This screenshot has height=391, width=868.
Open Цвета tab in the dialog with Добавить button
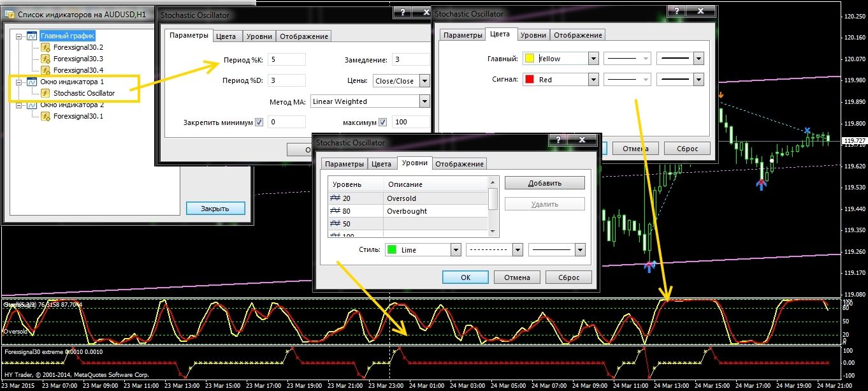[x=382, y=164]
